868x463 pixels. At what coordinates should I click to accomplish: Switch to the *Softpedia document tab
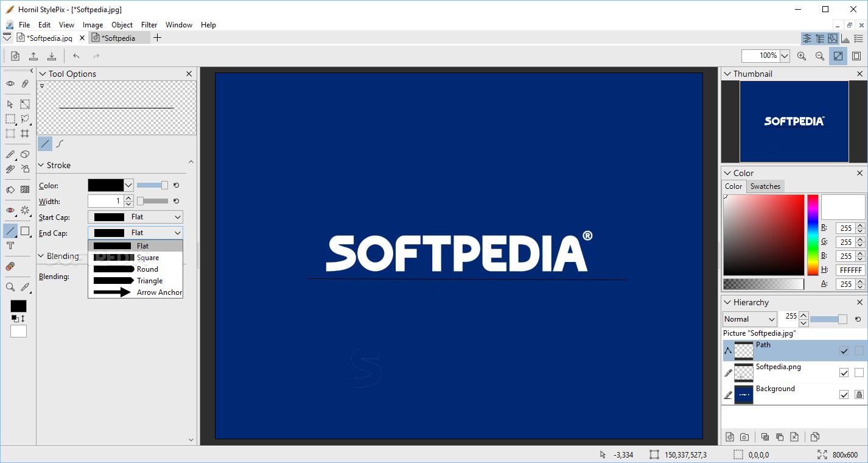[x=119, y=38]
